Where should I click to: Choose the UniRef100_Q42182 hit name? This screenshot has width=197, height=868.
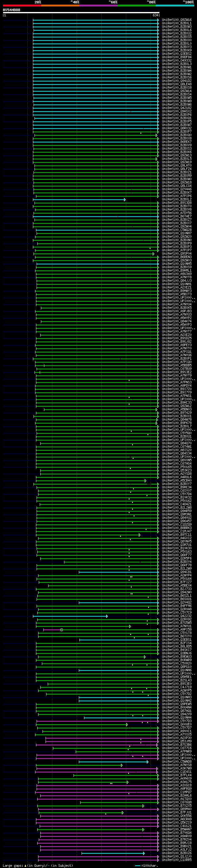(177, 108)
